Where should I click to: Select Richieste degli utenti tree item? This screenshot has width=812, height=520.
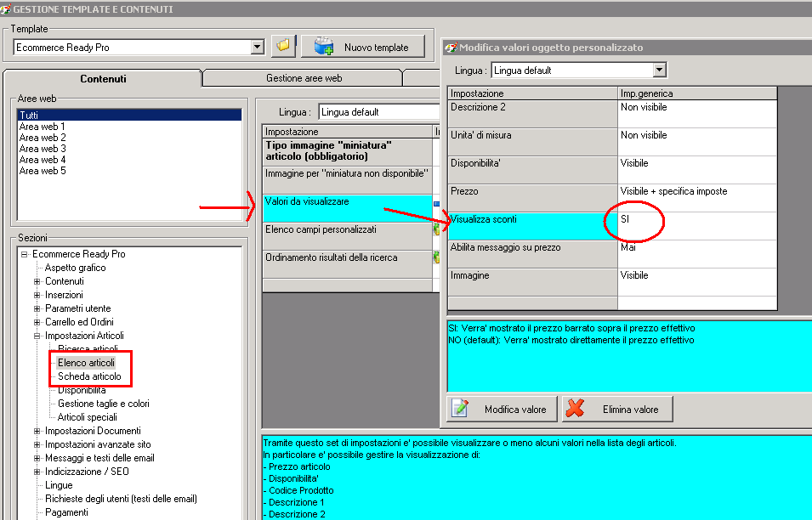pyautogui.click(x=121, y=499)
